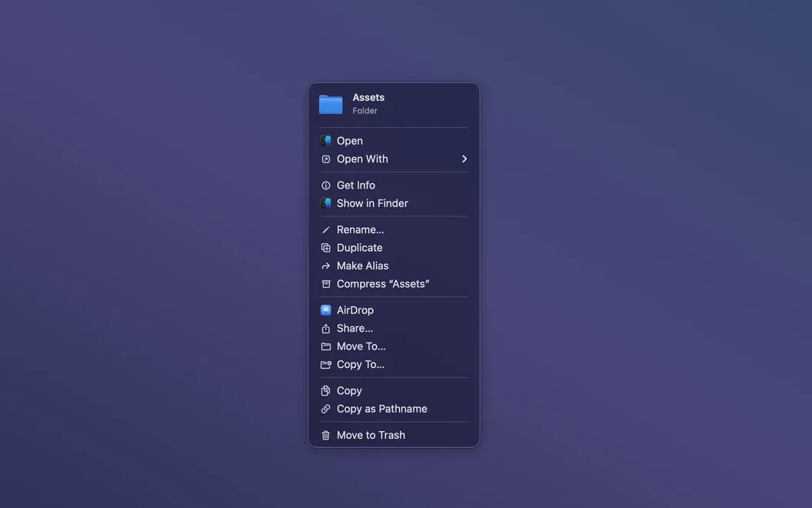This screenshot has width=812, height=508.
Task: Choose Make Alias
Action: click(x=394, y=266)
